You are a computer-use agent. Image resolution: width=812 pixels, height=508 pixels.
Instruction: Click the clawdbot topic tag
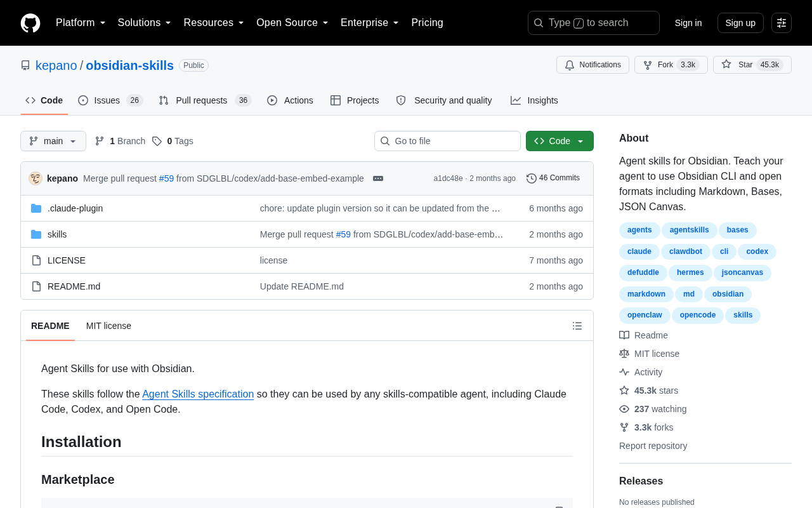click(x=685, y=251)
